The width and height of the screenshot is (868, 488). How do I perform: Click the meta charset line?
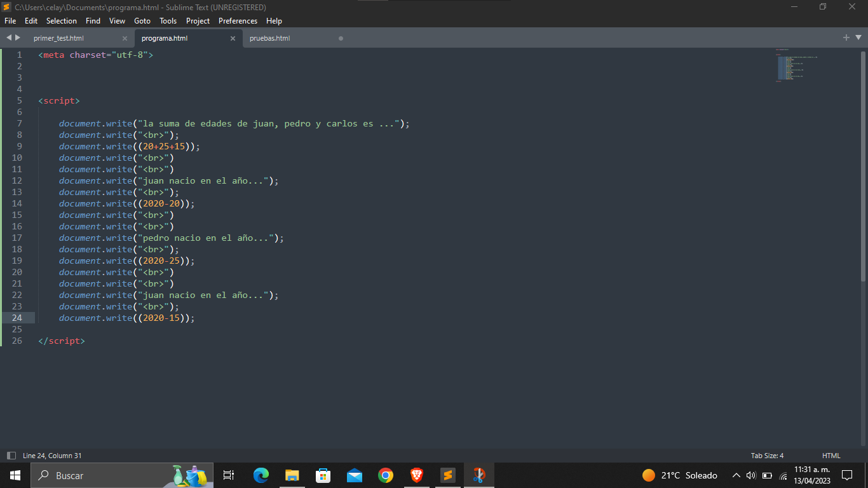click(x=96, y=55)
